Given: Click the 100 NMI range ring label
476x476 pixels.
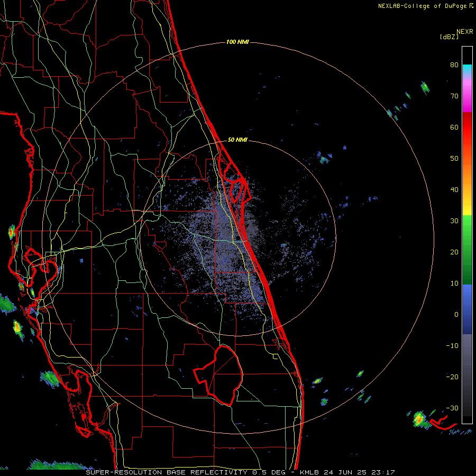Looking at the screenshot, I should (x=237, y=42).
